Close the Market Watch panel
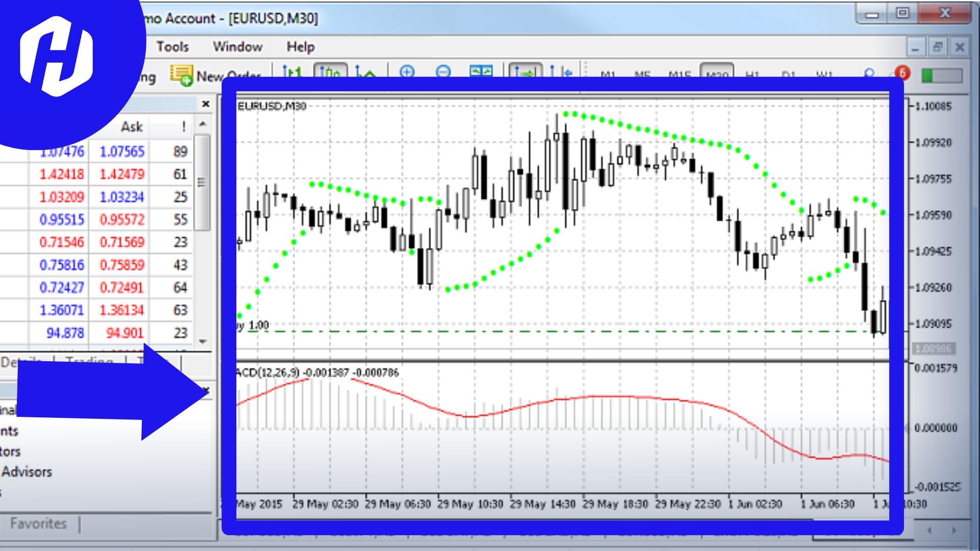Screen dimensions: 980x551 click(x=206, y=104)
